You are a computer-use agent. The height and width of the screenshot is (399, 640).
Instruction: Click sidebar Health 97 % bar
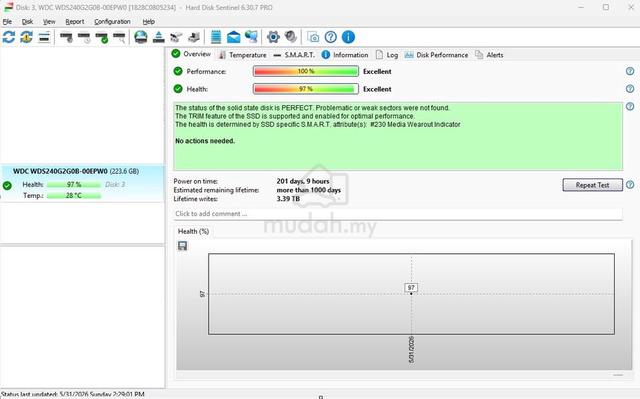[73, 185]
